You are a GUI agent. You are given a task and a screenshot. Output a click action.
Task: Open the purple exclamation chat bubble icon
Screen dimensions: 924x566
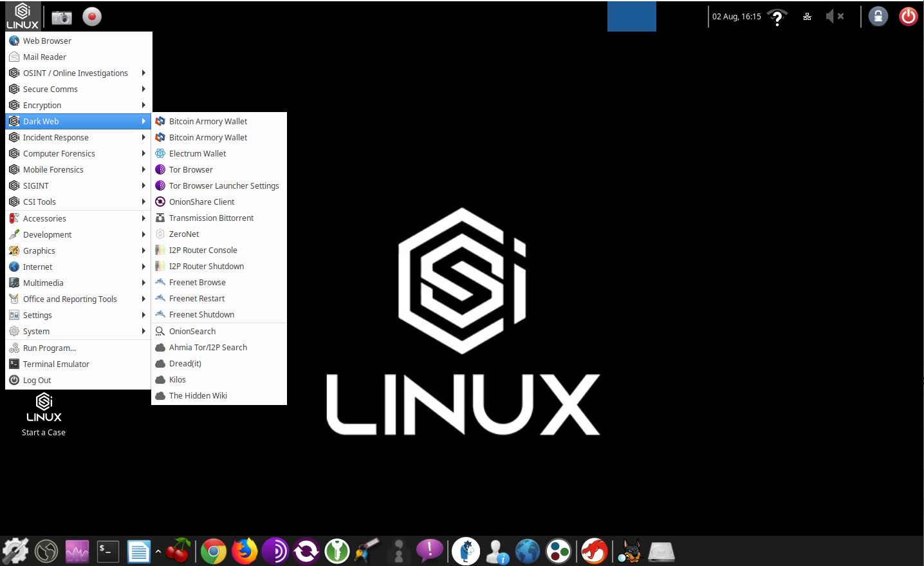click(x=429, y=551)
